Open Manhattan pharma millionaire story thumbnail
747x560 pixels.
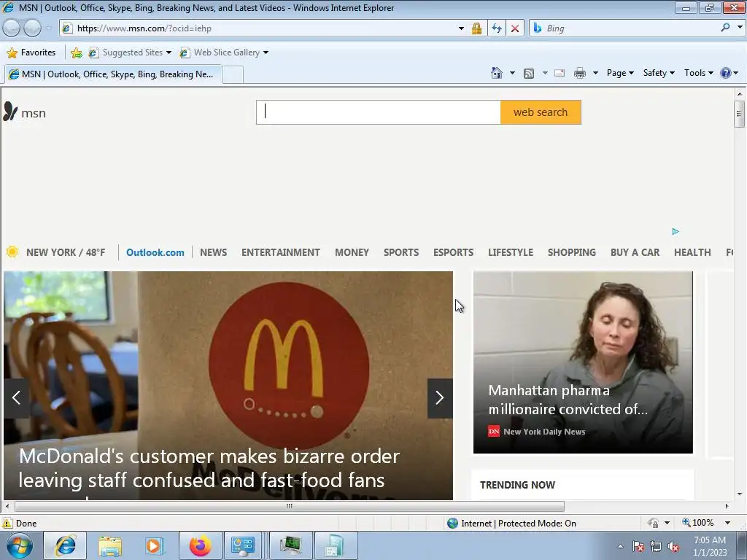point(583,362)
